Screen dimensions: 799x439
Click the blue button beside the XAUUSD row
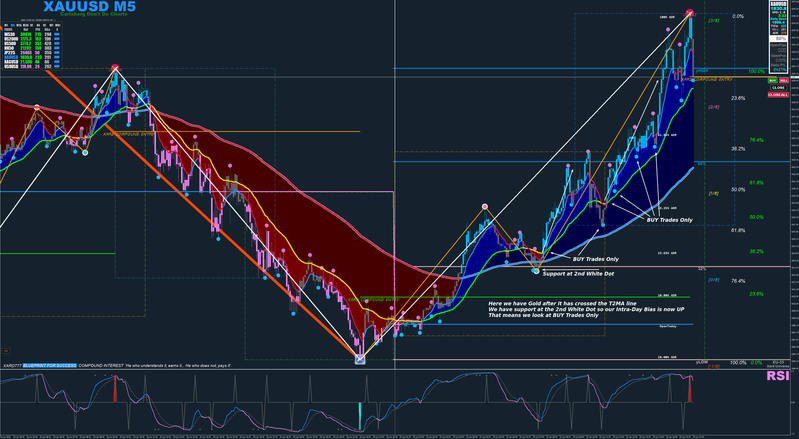point(57,57)
